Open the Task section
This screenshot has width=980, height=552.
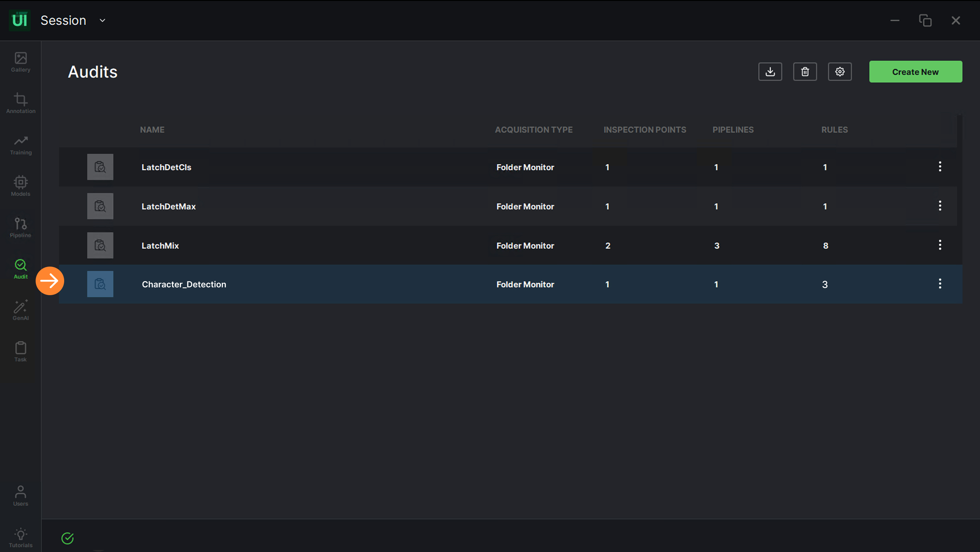coord(20,352)
